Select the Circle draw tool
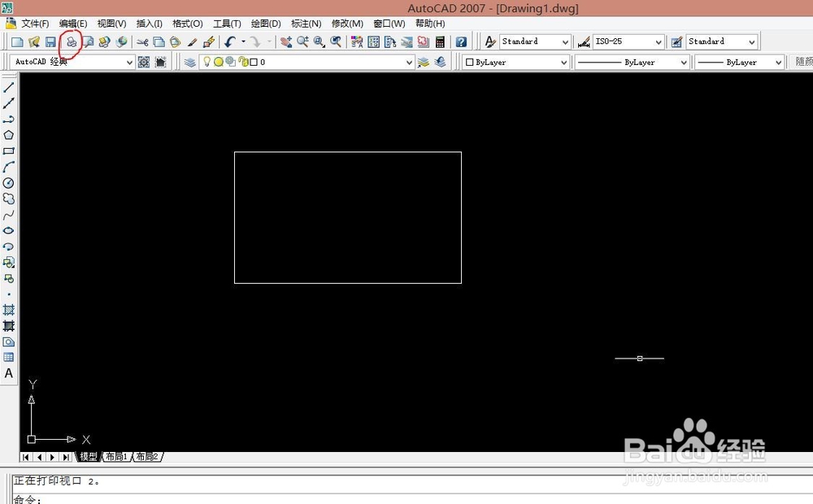The height and width of the screenshot is (504, 813). pyautogui.click(x=8, y=183)
